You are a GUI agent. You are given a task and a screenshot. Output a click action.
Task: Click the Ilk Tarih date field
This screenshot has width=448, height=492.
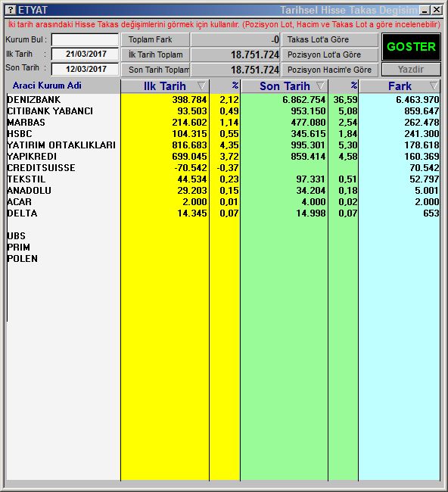85,54
